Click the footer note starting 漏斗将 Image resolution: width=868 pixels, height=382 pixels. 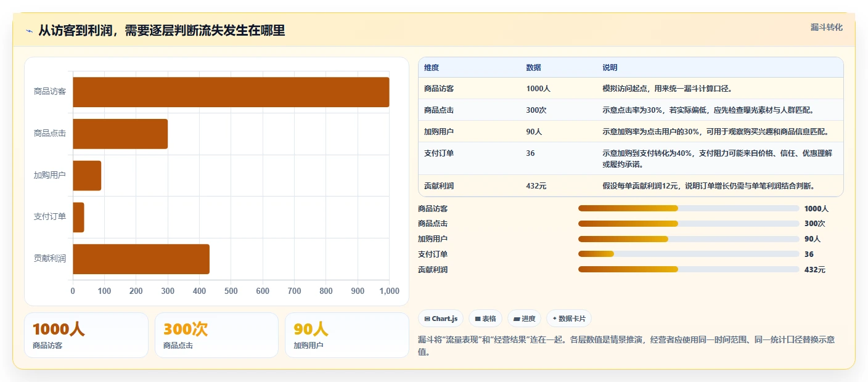click(x=626, y=346)
